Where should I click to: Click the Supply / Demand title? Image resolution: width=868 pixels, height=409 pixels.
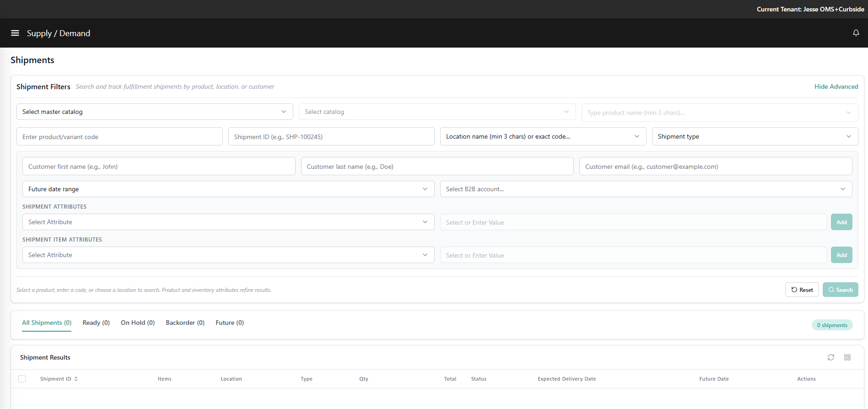[x=59, y=33]
